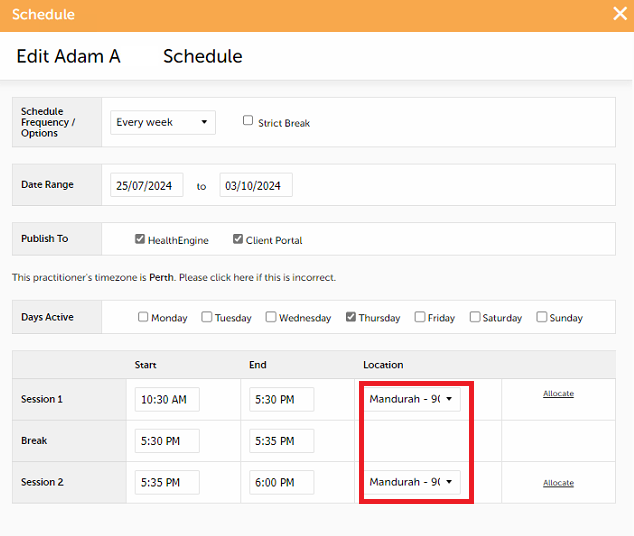Open the Session 2 location dropdown
Screen dimensions: 634x536
(411, 482)
